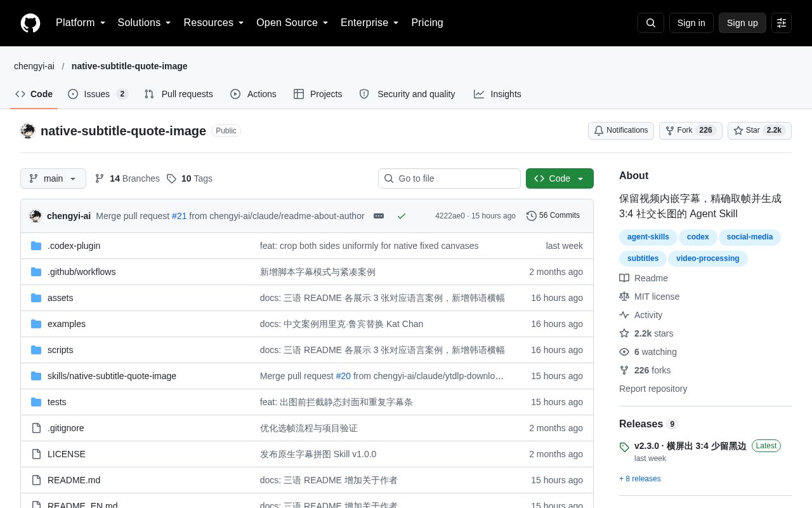The height and width of the screenshot is (508, 812).
Task: Click the GitHub logo icon
Action: tap(30, 23)
